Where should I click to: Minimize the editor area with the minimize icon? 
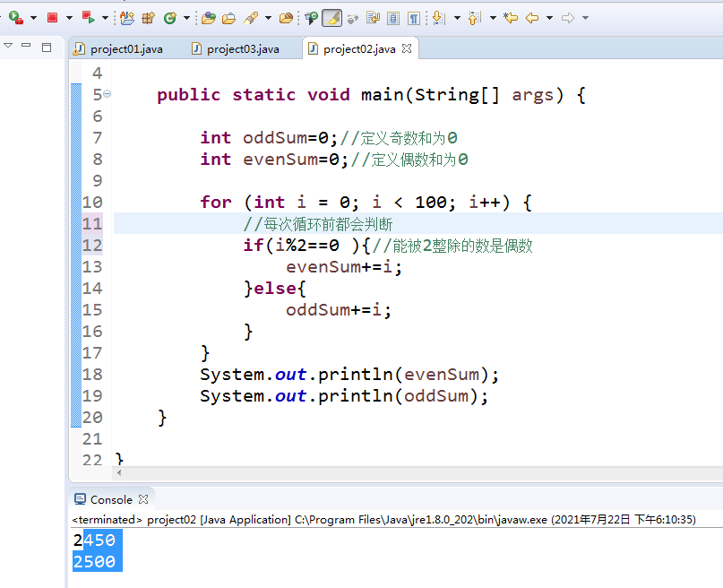coord(25,45)
